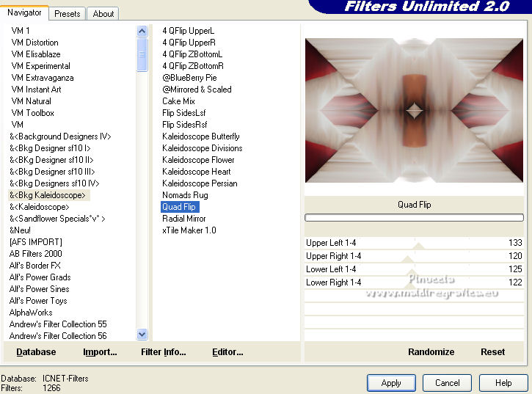Select &<Bkg Kaleidoscope> category
Viewport: 532px width, 394px height.
[x=49, y=195]
